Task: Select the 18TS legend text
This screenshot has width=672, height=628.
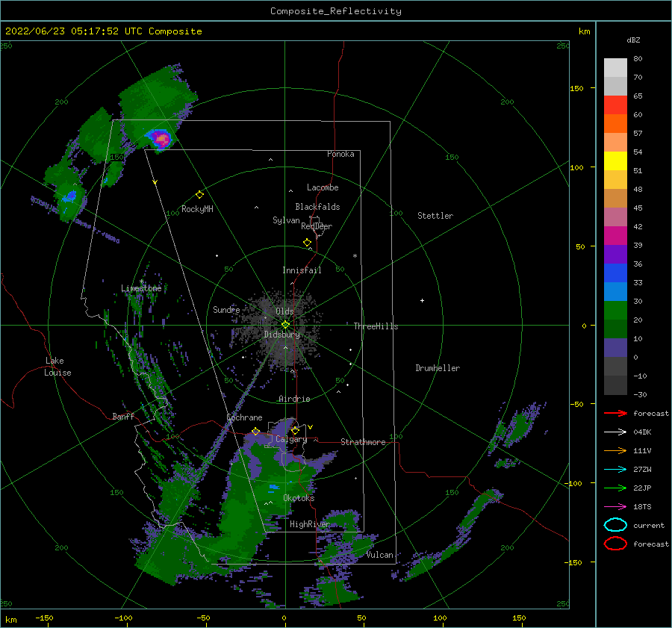Action: click(642, 507)
